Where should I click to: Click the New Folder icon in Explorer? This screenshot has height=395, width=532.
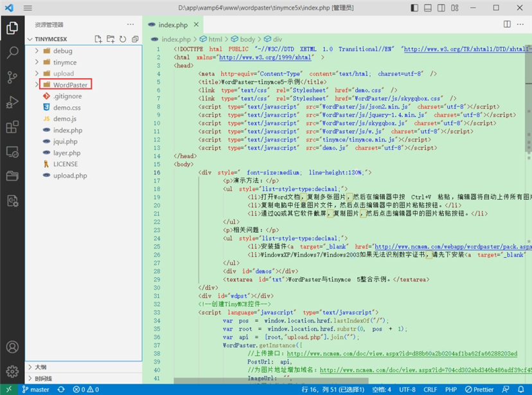point(110,39)
